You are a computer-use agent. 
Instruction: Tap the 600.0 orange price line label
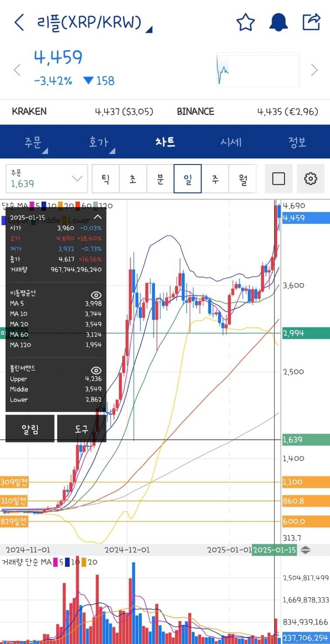(306, 521)
